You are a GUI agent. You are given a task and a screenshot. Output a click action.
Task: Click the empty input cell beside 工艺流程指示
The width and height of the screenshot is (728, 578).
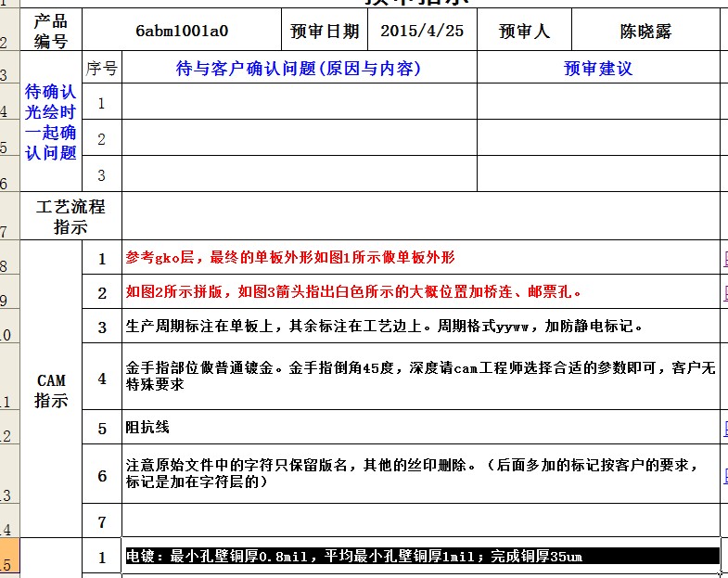421,216
